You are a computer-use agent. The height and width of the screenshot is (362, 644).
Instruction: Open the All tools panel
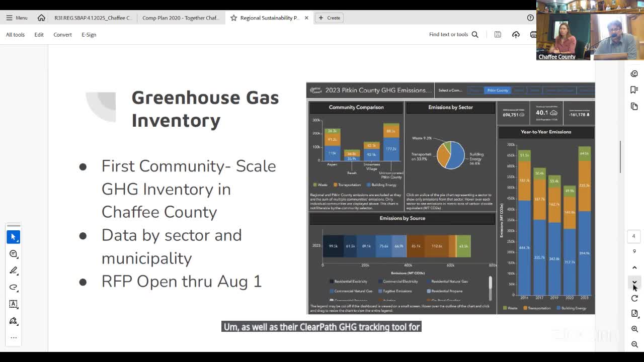15,35
